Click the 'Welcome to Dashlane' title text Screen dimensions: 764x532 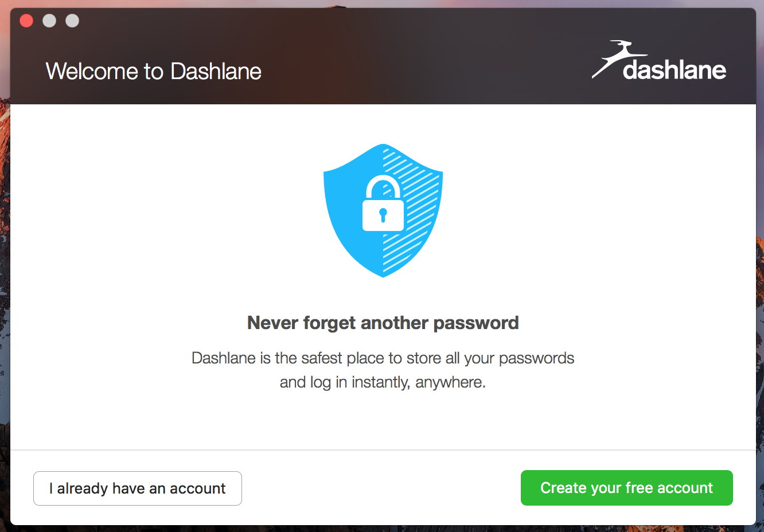tap(153, 72)
